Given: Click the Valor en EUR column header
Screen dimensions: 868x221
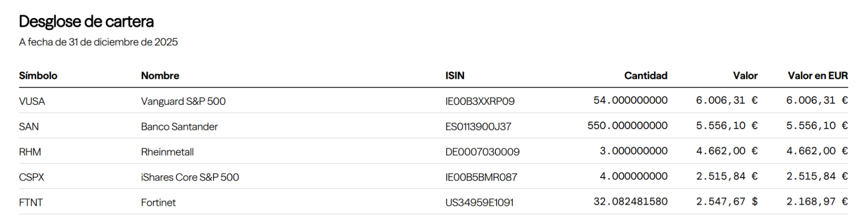Looking at the screenshot, I should pyautogui.click(x=817, y=76).
